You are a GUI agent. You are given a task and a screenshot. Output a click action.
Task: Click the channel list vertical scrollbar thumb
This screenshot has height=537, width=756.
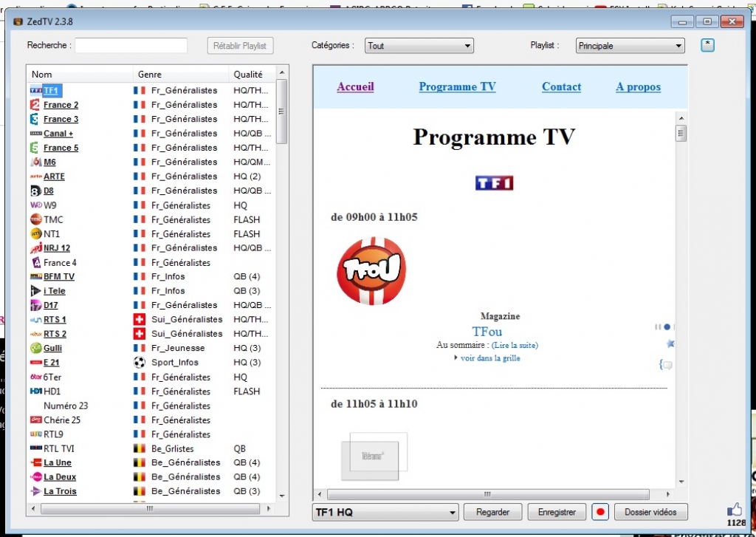tap(281, 112)
